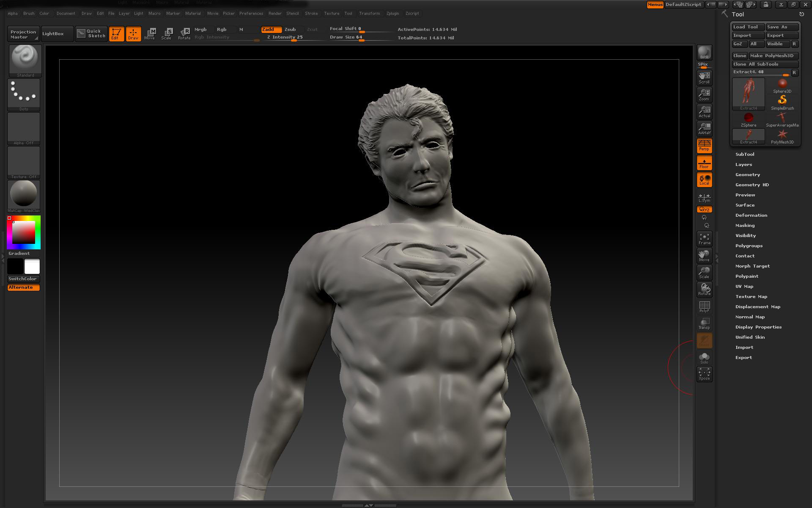Open the Alpha menu
Screen dimensions: 812x508
click(x=13, y=14)
